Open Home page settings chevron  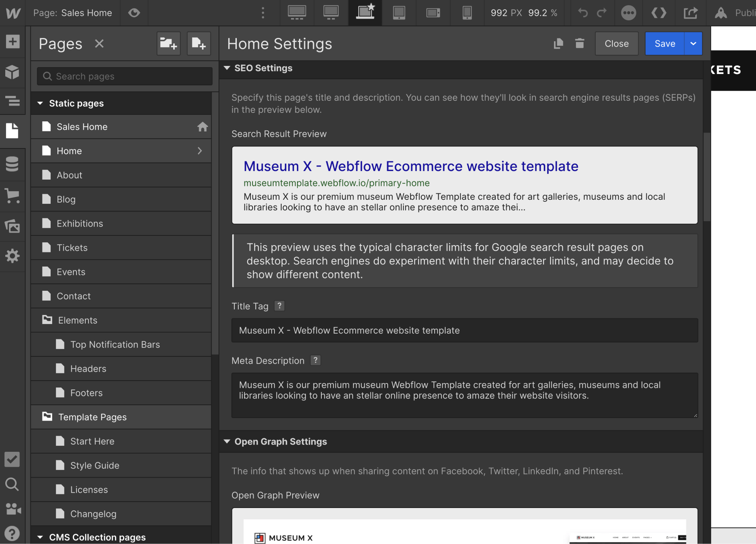pos(200,151)
